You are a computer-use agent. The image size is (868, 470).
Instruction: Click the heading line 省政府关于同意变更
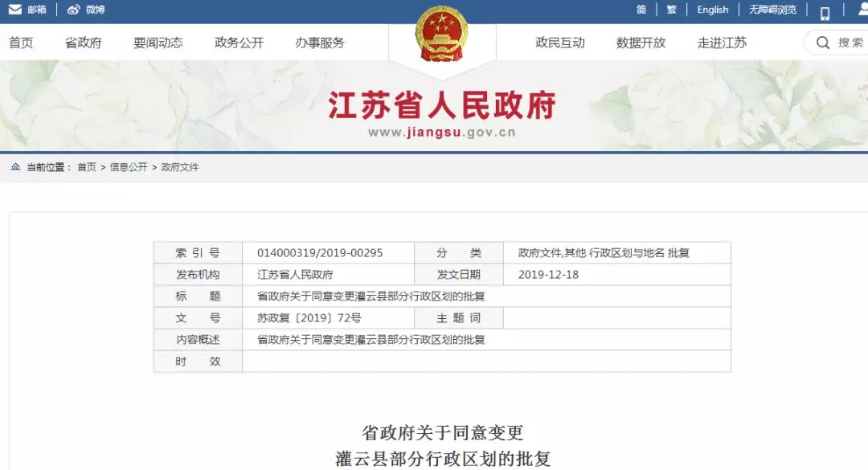(442, 432)
